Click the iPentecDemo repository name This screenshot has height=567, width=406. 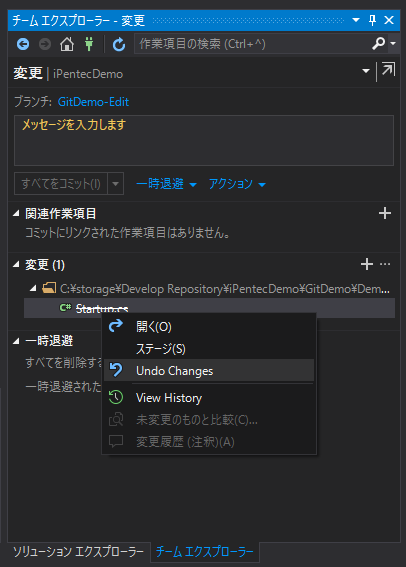(88, 74)
